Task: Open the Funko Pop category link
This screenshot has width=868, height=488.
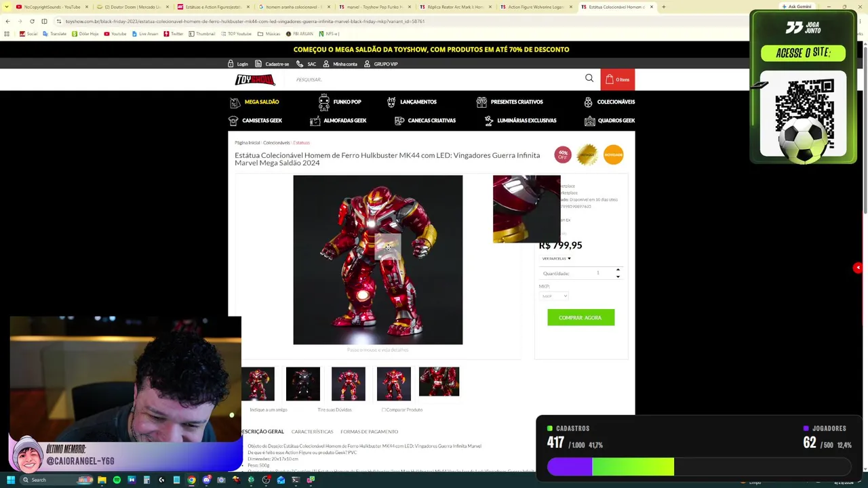Action: coord(347,102)
